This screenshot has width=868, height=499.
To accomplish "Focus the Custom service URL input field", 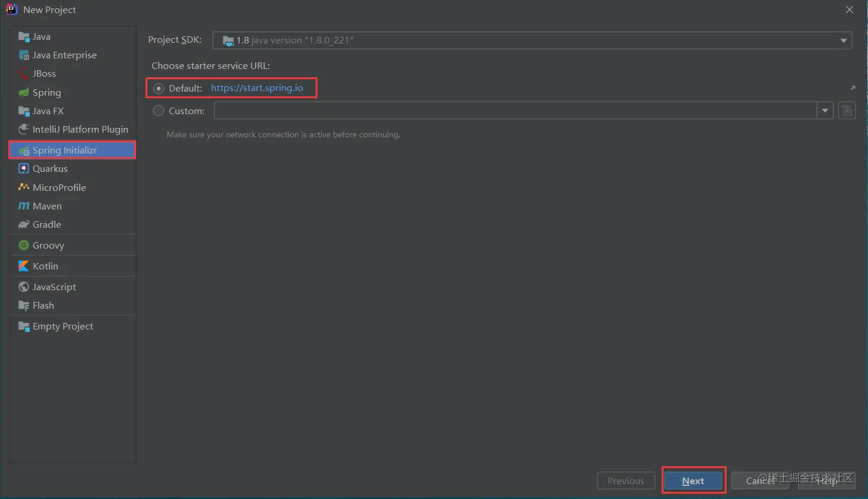I will [515, 111].
